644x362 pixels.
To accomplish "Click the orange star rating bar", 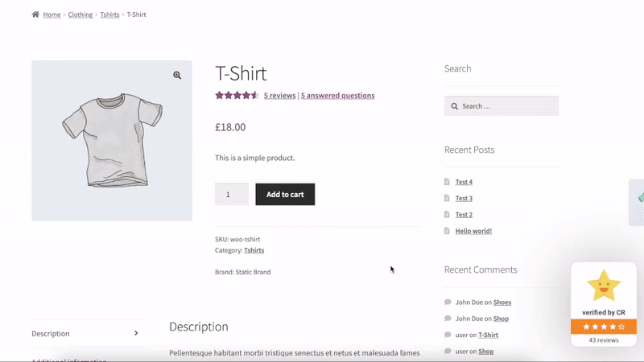I will point(603,327).
